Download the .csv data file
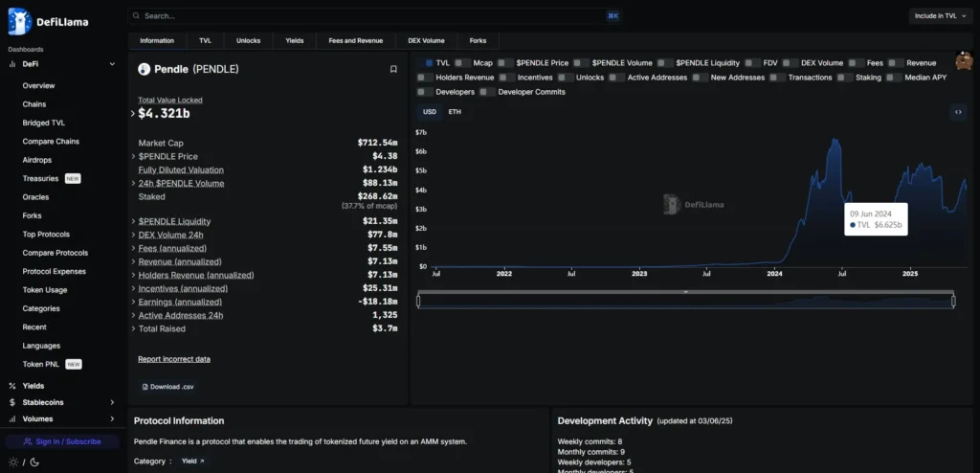980x473 pixels. [167, 387]
